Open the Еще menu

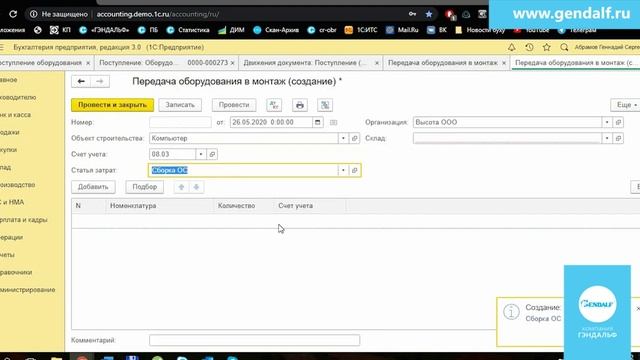[626, 105]
